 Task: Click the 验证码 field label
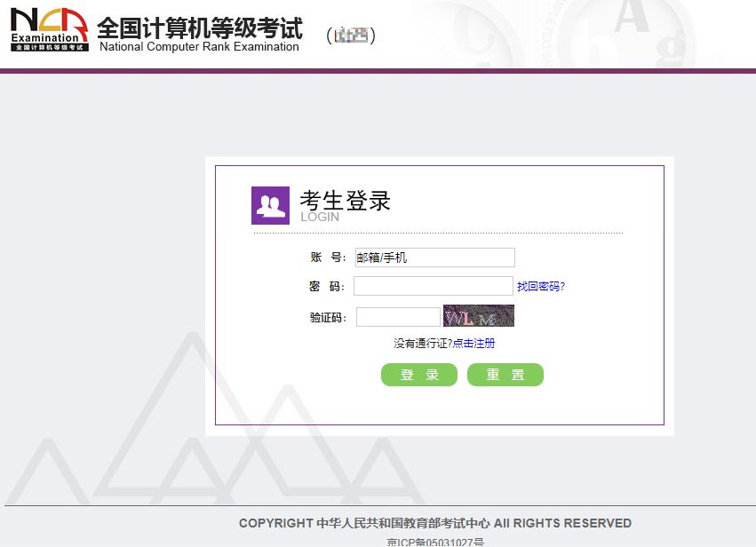(x=328, y=317)
